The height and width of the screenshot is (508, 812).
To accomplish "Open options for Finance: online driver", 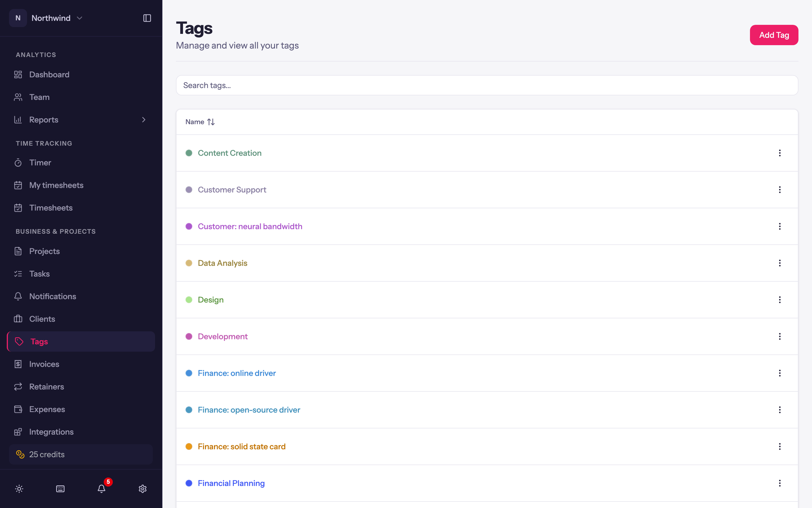I will click(780, 373).
